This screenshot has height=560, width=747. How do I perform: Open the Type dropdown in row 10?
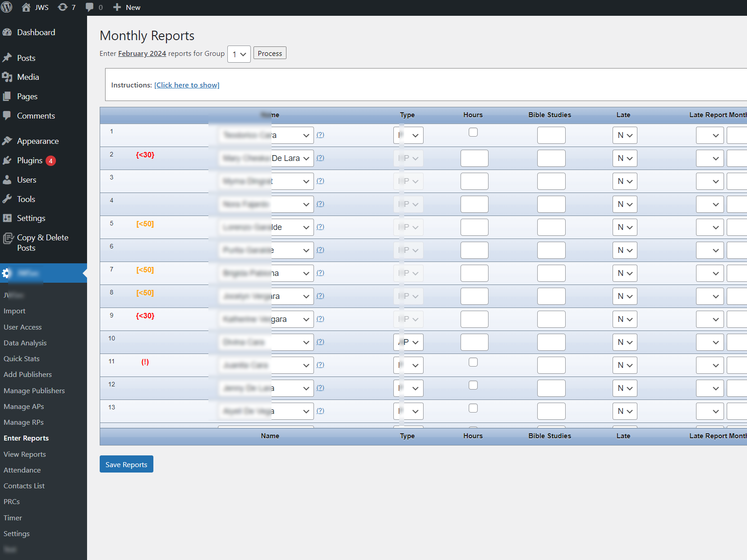pyautogui.click(x=408, y=342)
